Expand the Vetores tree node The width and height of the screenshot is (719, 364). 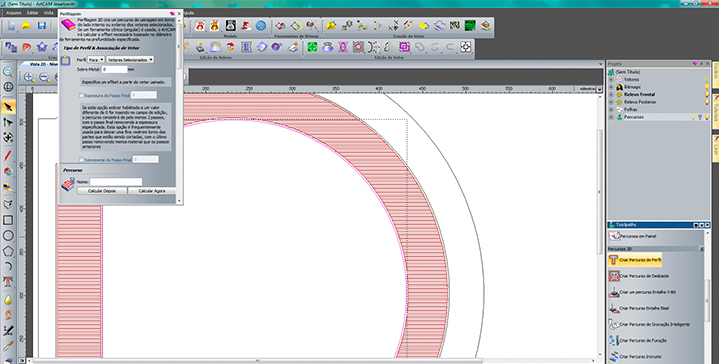(611, 79)
